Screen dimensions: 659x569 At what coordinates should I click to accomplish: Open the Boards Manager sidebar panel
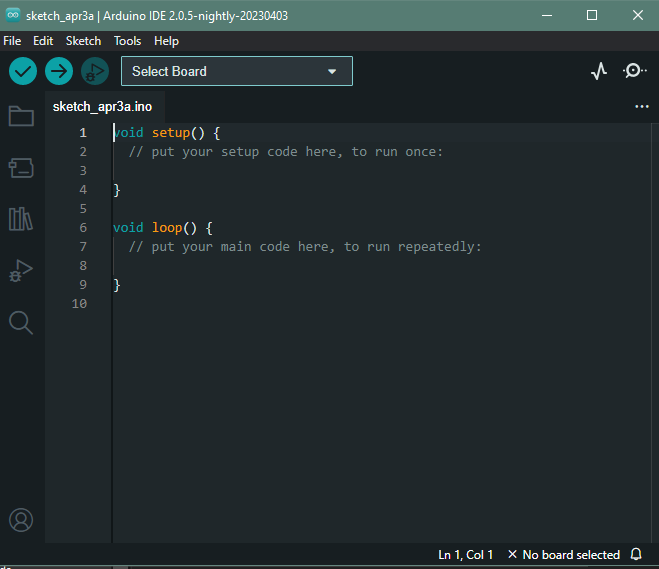tap(21, 168)
